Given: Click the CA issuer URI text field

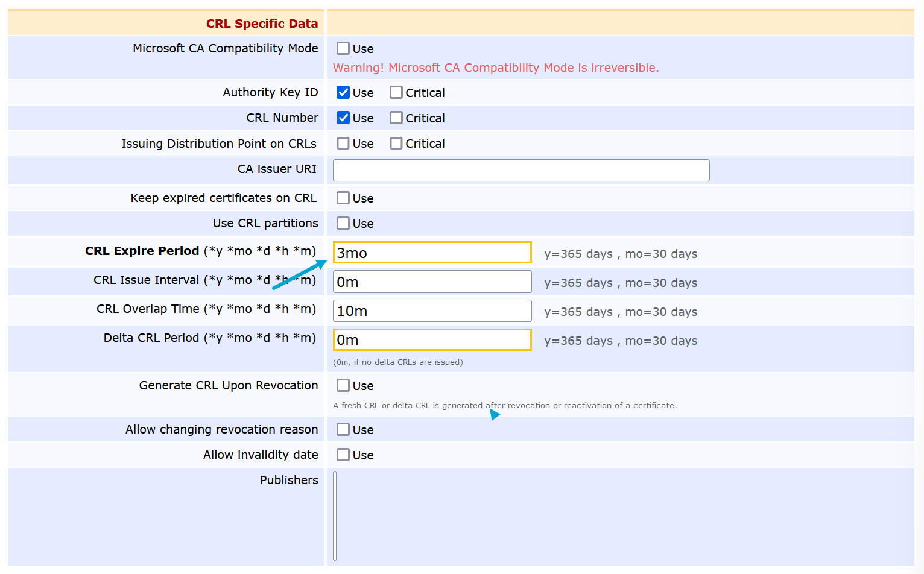Looking at the screenshot, I should click(x=521, y=170).
